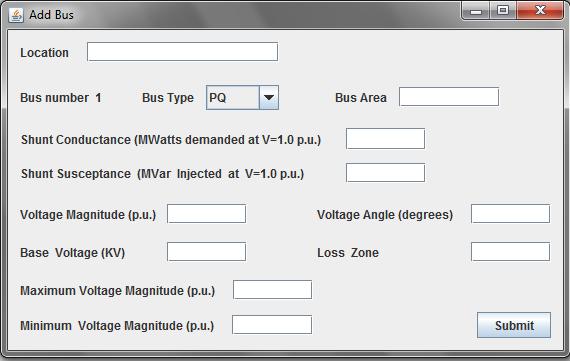
Task: Select the Loss Zone input field
Action: pyautogui.click(x=510, y=252)
